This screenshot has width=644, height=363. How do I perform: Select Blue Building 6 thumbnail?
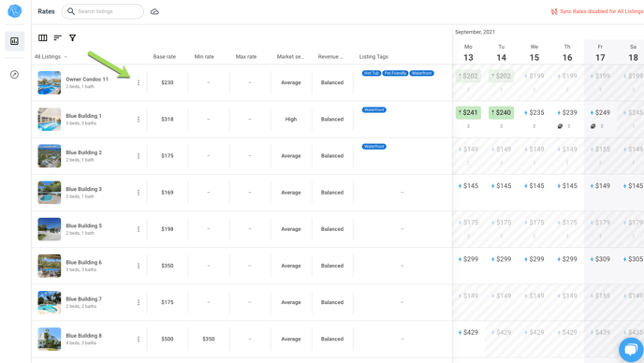[50, 266]
